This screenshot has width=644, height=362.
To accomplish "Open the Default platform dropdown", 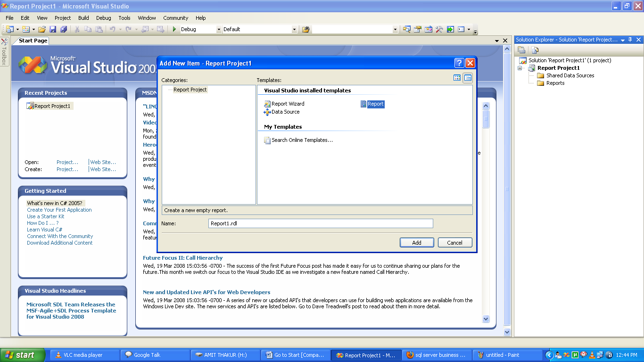I will (x=294, y=29).
